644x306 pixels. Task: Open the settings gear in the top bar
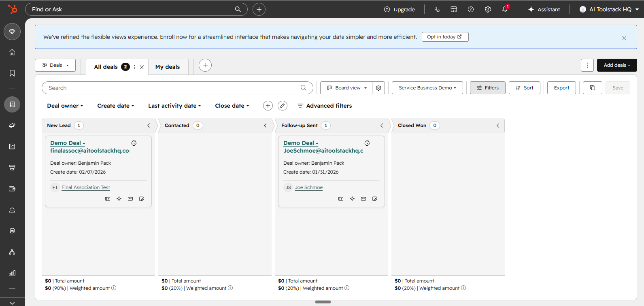pyautogui.click(x=488, y=9)
